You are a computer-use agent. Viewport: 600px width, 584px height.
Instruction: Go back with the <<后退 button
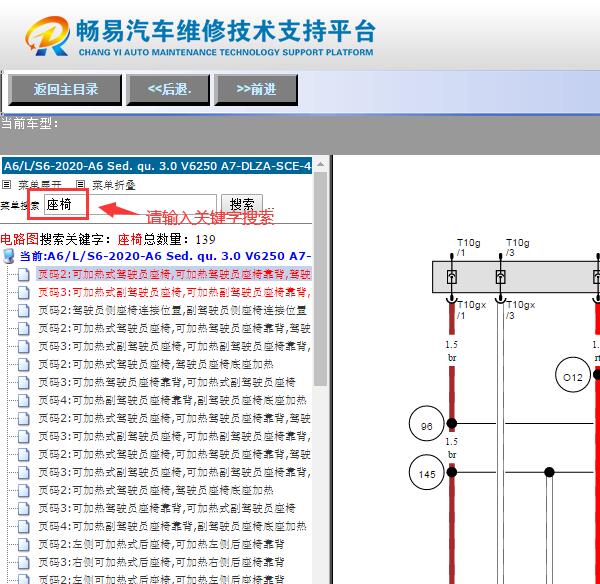(168, 90)
